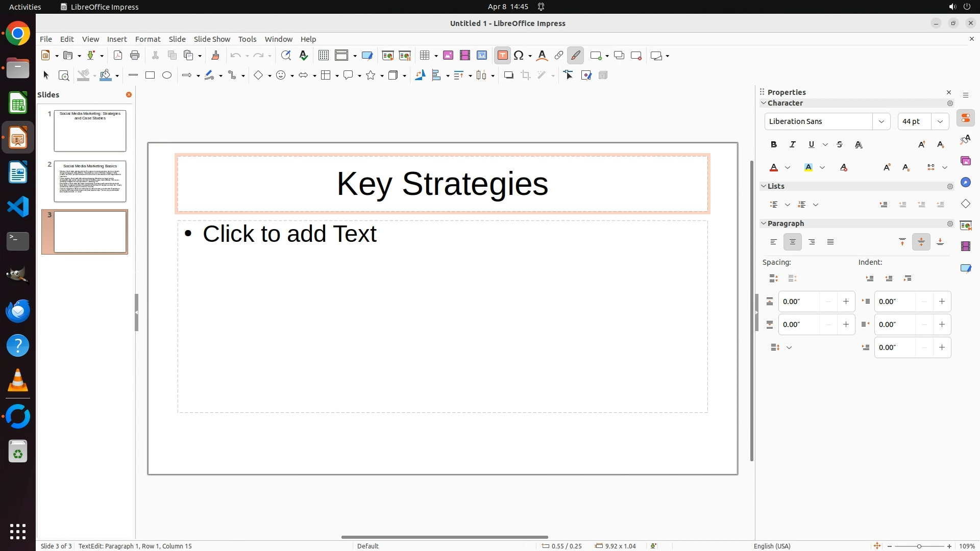Image resolution: width=980 pixels, height=551 pixels.
Task: Toggle Italic formatting in sidebar
Action: click(x=793, y=145)
